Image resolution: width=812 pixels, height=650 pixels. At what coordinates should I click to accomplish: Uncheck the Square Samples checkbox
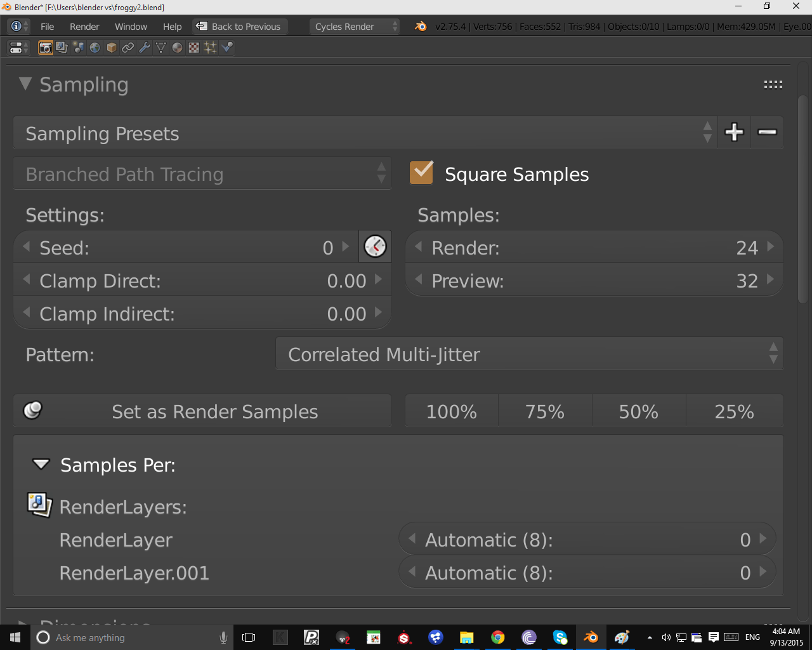(x=421, y=172)
